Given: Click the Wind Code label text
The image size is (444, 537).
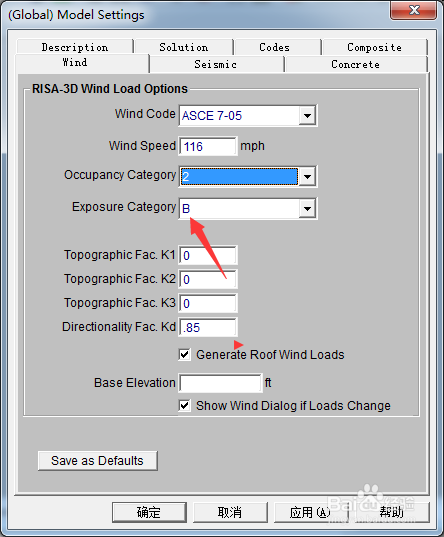Looking at the screenshot, I should pyautogui.click(x=145, y=114).
